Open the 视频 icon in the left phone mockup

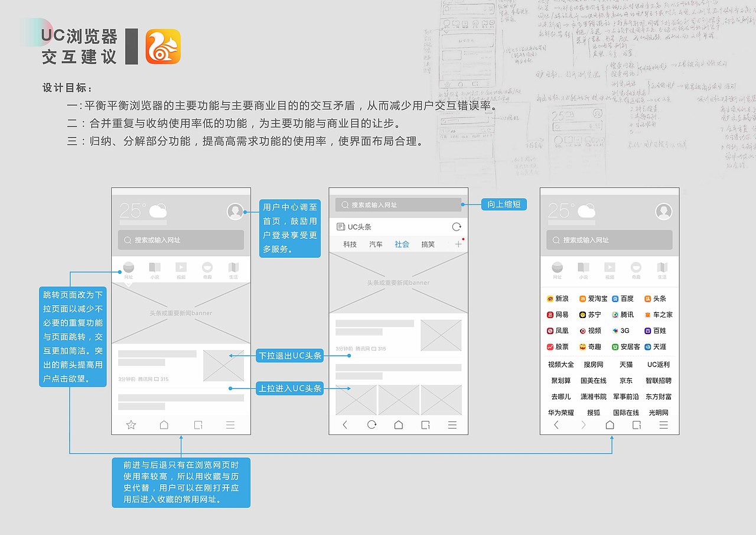pos(181,270)
